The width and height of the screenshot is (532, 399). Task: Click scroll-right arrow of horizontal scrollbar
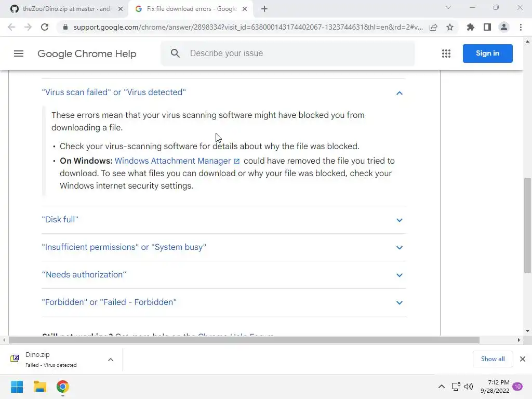(519, 340)
